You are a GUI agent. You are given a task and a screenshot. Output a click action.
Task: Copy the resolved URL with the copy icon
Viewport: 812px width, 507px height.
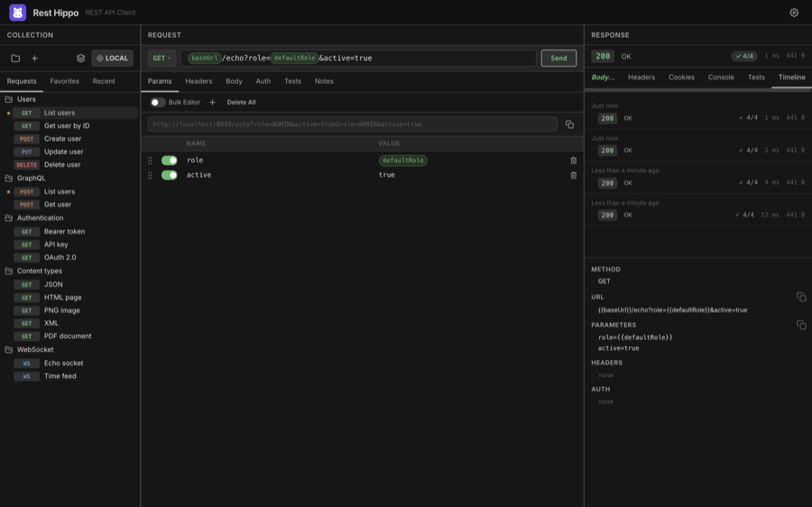(x=569, y=124)
